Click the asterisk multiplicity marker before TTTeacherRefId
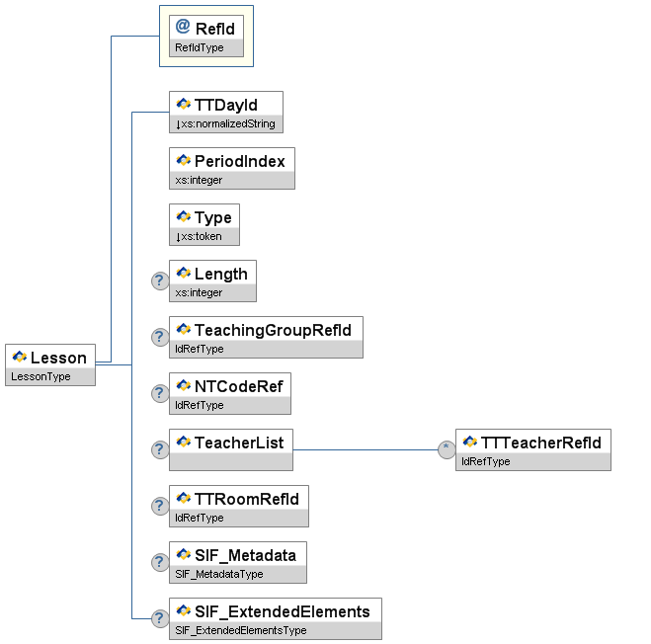651x644 pixels. 447,449
